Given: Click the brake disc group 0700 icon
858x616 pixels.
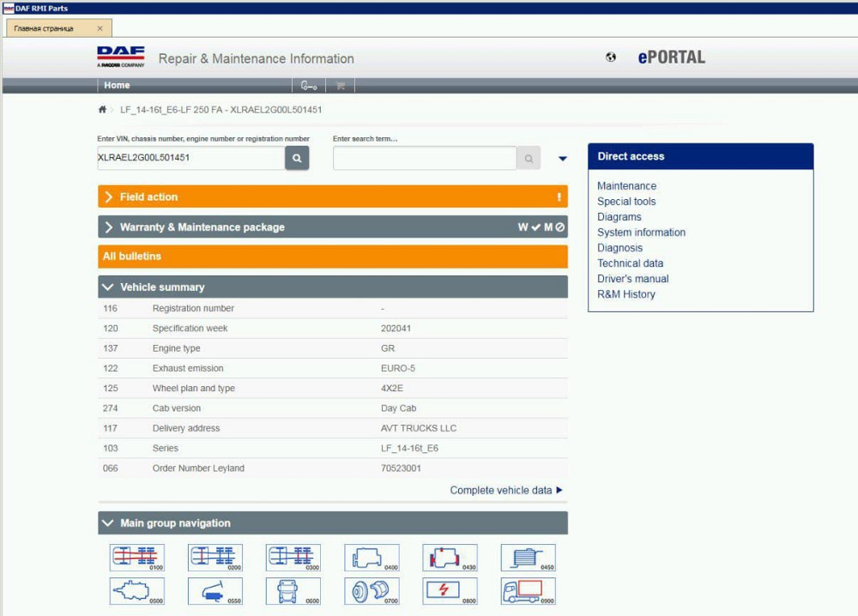Looking at the screenshot, I should click(x=372, y=591).
